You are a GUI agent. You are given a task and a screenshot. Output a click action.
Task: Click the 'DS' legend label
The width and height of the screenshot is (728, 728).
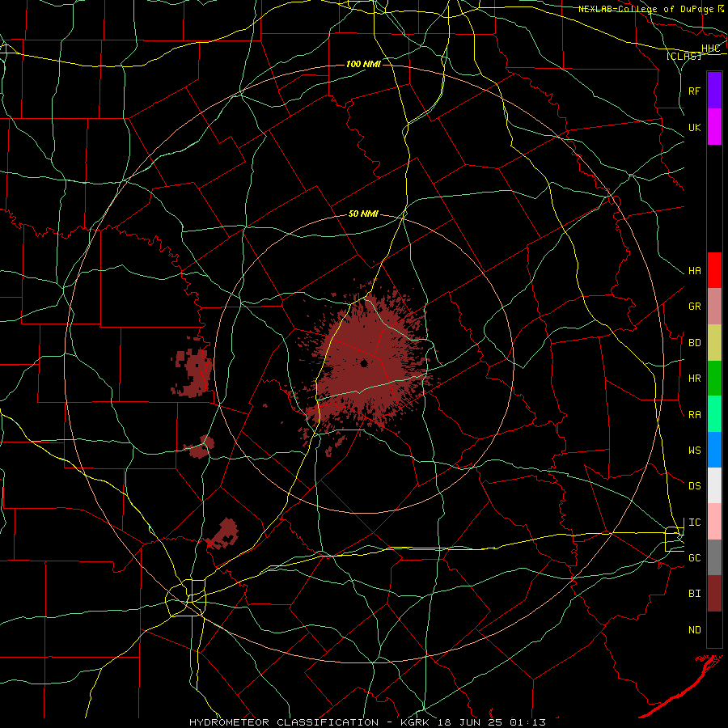[694, 486]
